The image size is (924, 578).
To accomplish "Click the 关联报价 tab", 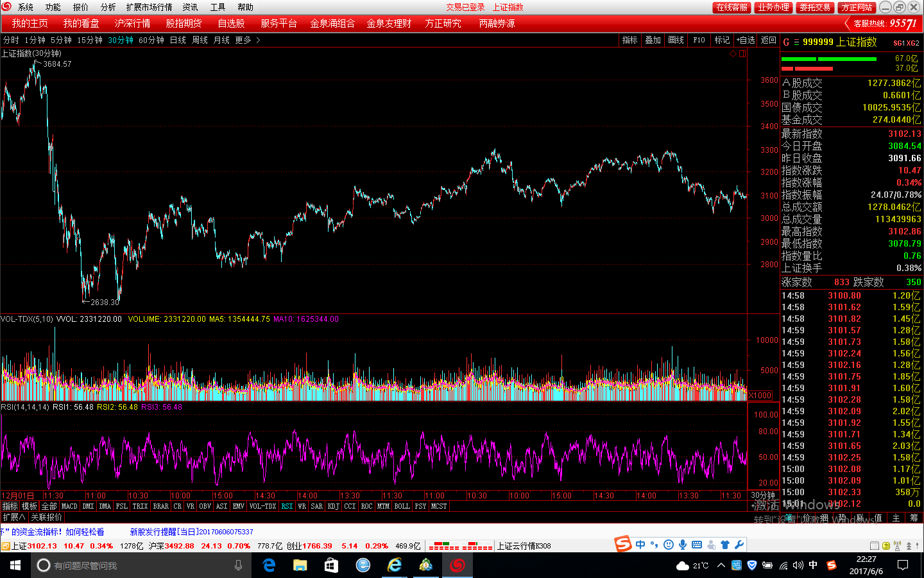I will tap(47, 517).
